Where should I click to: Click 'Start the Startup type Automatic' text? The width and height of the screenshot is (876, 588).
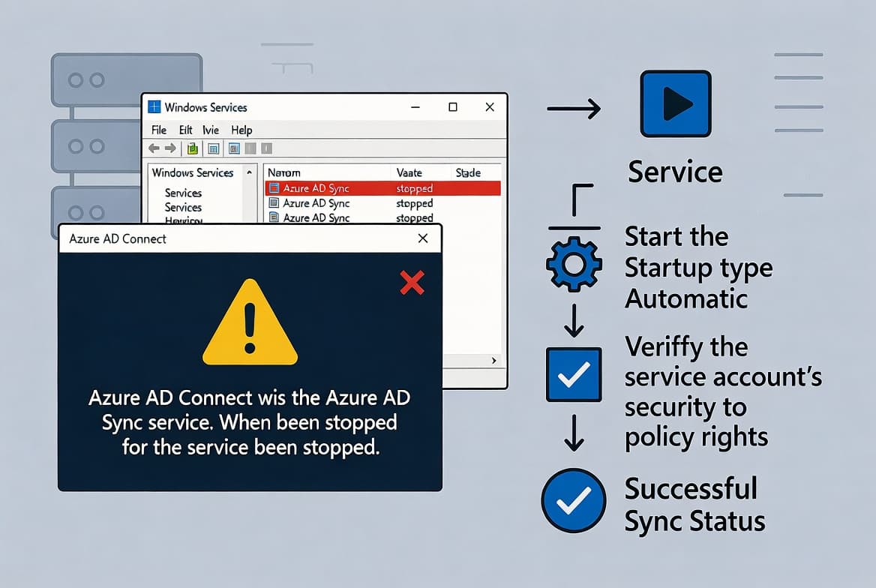[x=698, y=267]
